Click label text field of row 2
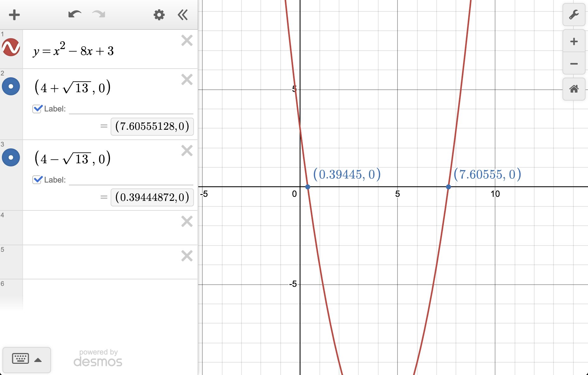Viewport: 588px width, 375px height. (x=131, y=109)
